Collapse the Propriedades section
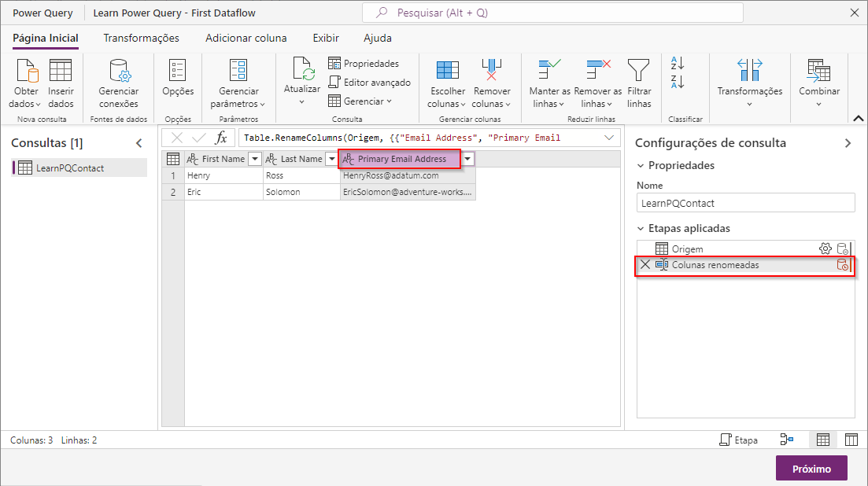Screen dimensions: 868x486 (641, 165)
